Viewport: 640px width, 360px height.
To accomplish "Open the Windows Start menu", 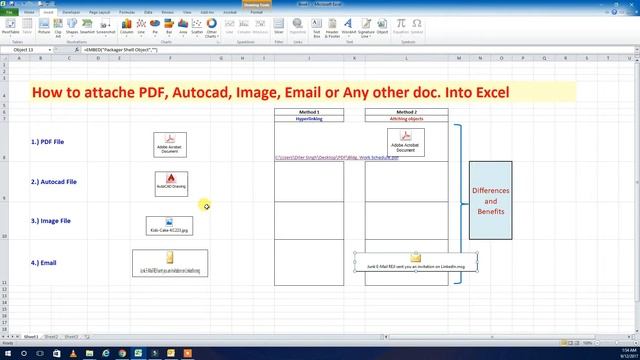I will [8, 353].
